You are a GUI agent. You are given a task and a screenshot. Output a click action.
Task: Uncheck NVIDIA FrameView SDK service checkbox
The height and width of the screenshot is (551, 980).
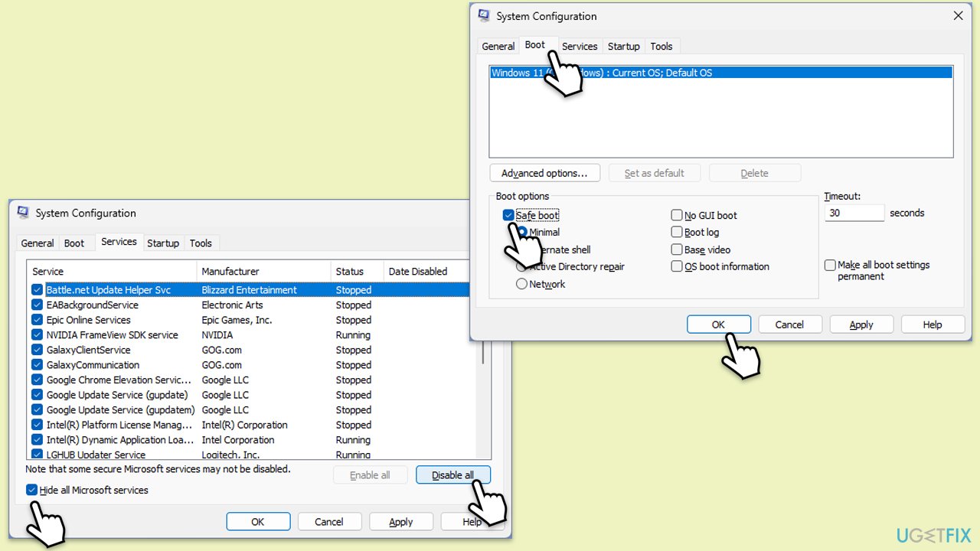click(x=37, y=334)
